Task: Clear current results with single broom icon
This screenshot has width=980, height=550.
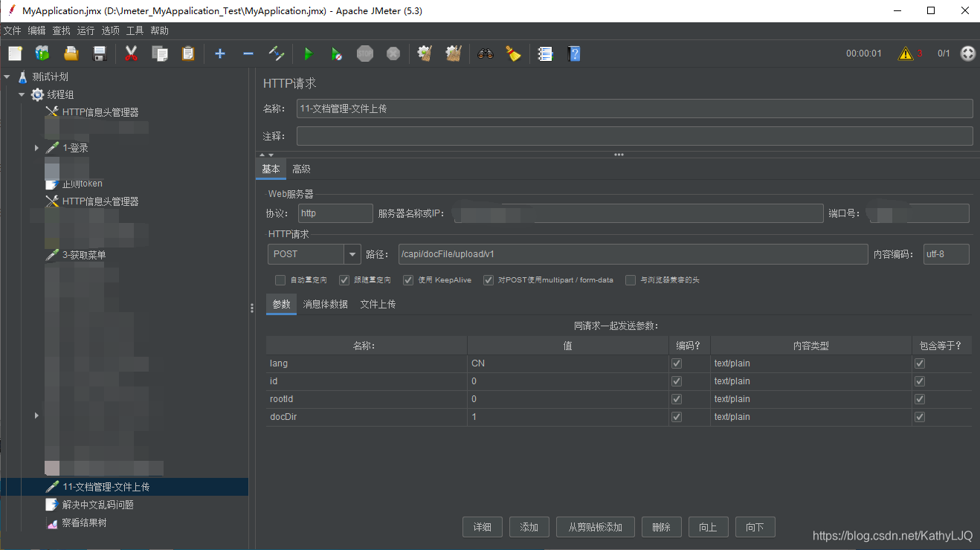Action: [425, 54]
